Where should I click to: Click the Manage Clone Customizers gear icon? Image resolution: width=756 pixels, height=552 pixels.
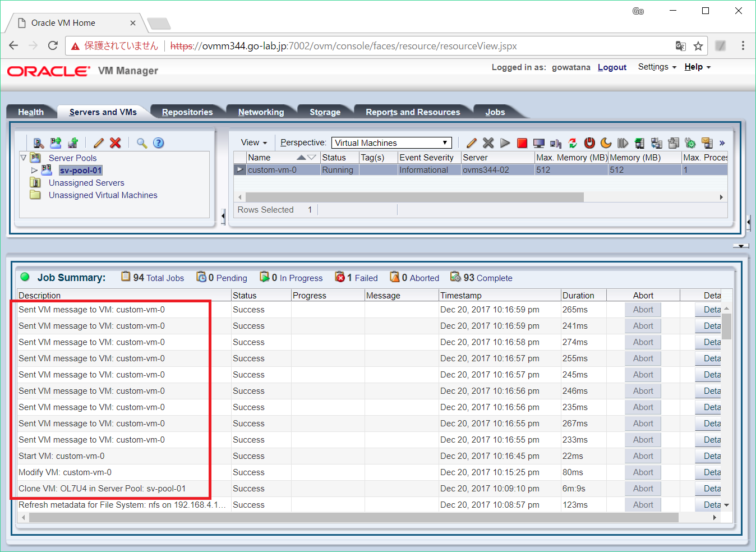pyautogui.click(x=690, y=143)
